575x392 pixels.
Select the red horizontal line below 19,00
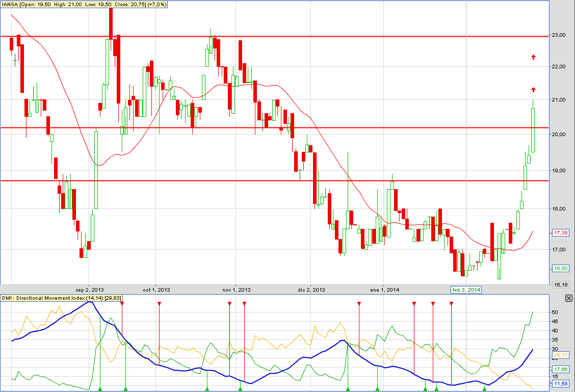255,180
